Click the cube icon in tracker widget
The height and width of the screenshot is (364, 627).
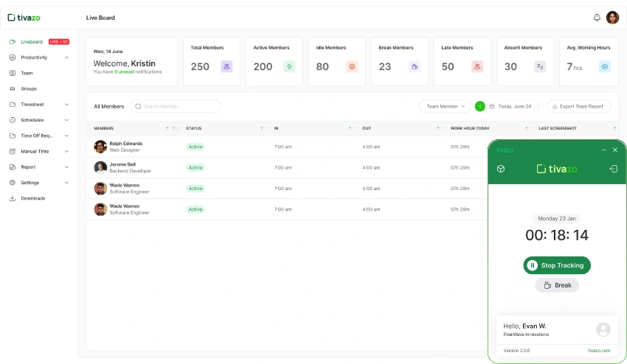pos(501,169)
